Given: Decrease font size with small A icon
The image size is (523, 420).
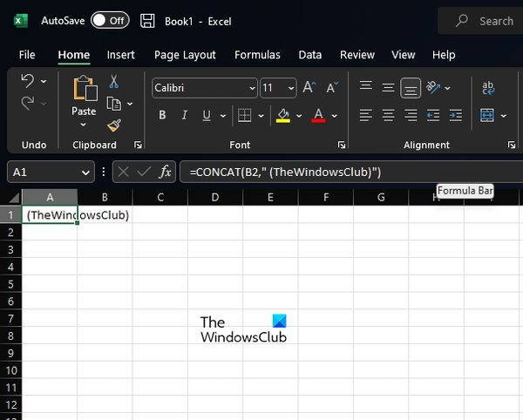Looking at the screenshot, I should [x=332, y=87].
